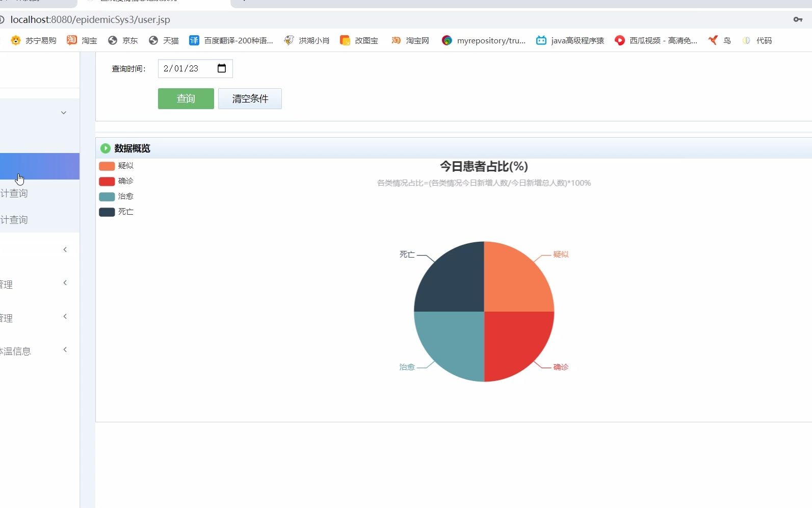
Task: Open the java高级程序猿 bookmark
Action: click(x=570, y=40)
